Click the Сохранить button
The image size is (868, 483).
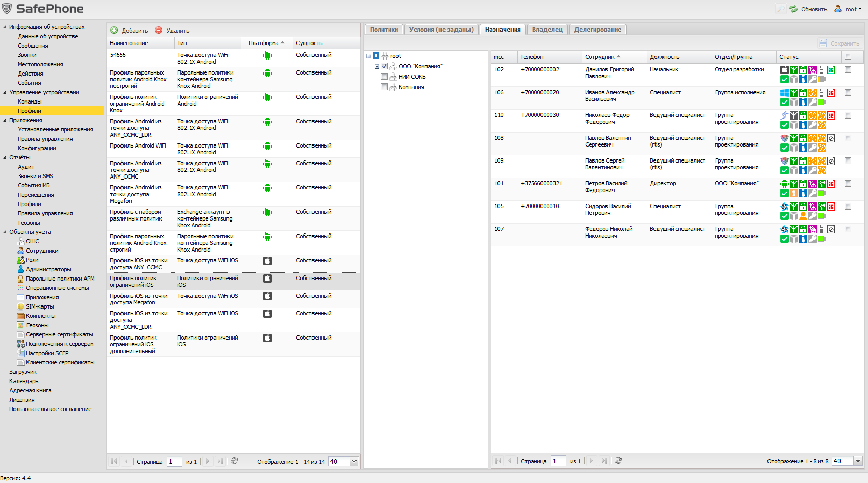click(839, 43)
